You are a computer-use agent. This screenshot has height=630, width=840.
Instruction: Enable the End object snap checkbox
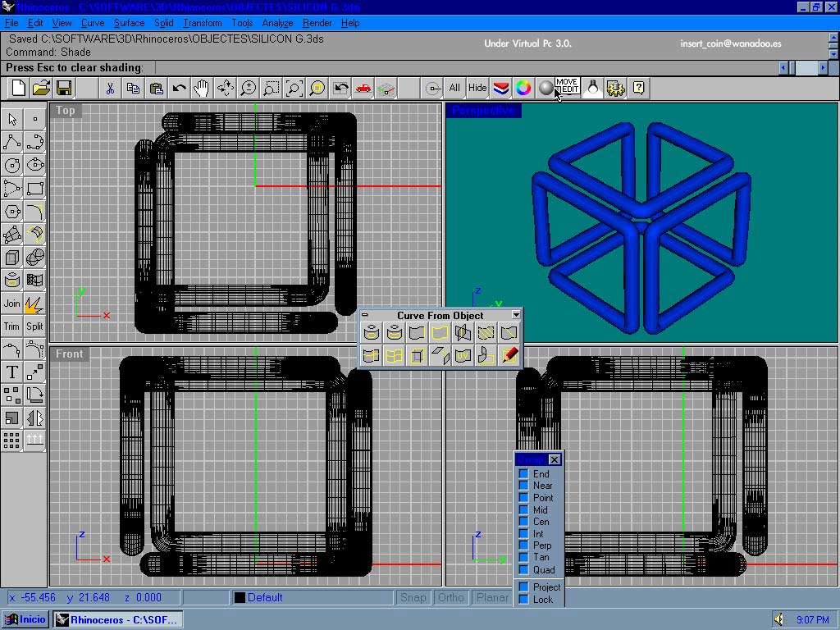523,474
